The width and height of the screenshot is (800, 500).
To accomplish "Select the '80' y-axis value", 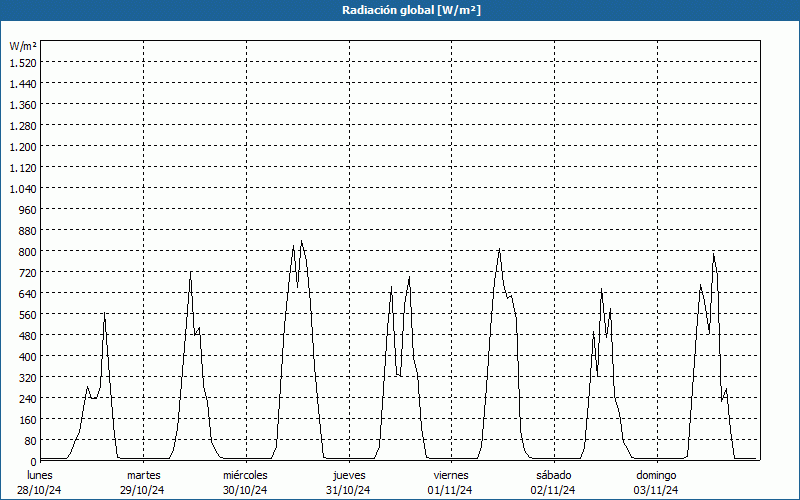I will [x=31, y=440].
